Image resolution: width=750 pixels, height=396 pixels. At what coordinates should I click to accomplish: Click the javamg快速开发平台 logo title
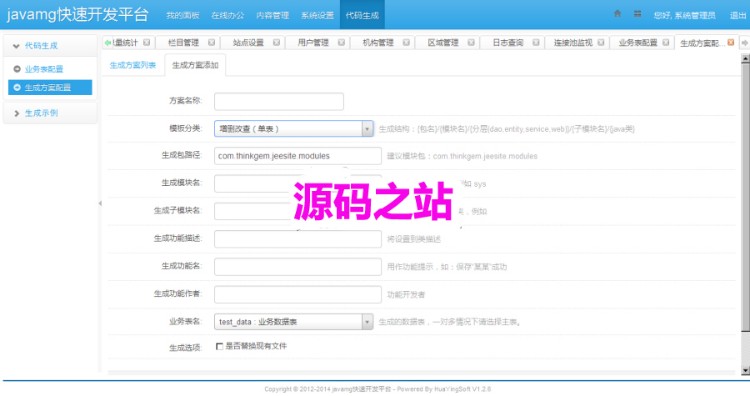tap(77, 14)
